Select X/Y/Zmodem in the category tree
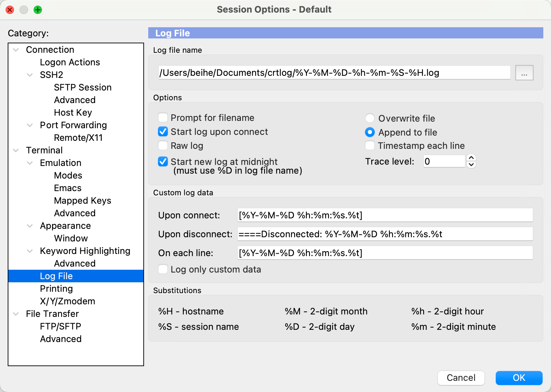The height and width of the screenshot is (392, 551). pos(67,301)
